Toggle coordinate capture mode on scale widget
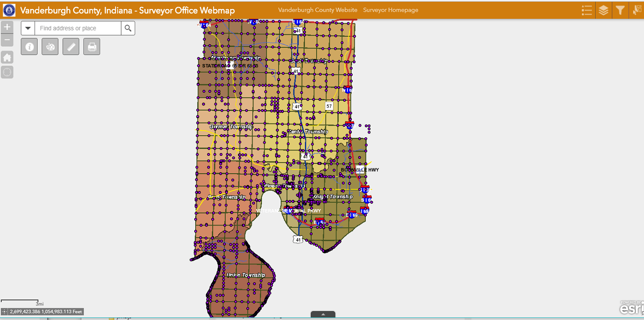644x320 pixels. [x=4, y=311]
